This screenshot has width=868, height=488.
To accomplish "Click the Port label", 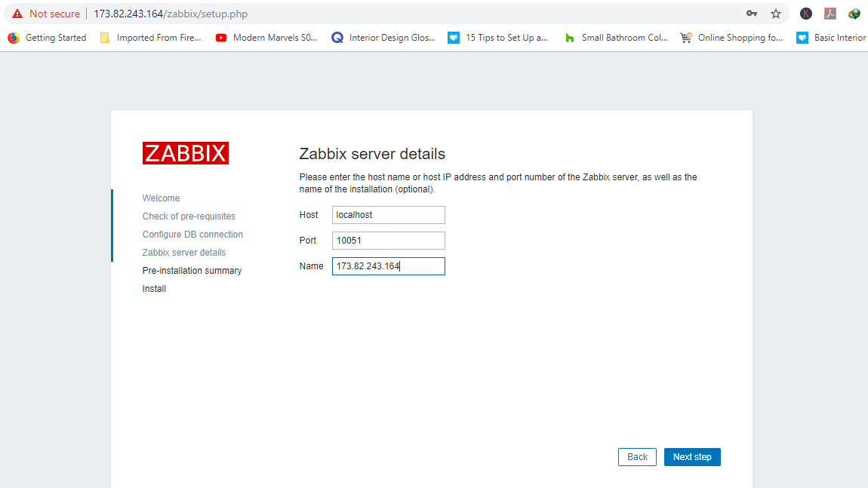I will (x=308, y=241).
